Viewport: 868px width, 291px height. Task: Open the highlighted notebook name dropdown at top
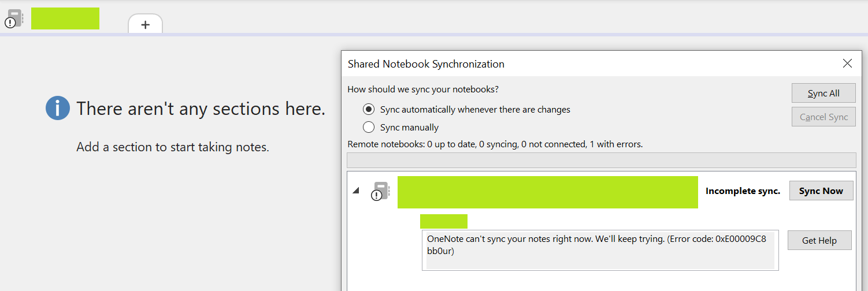65,18
